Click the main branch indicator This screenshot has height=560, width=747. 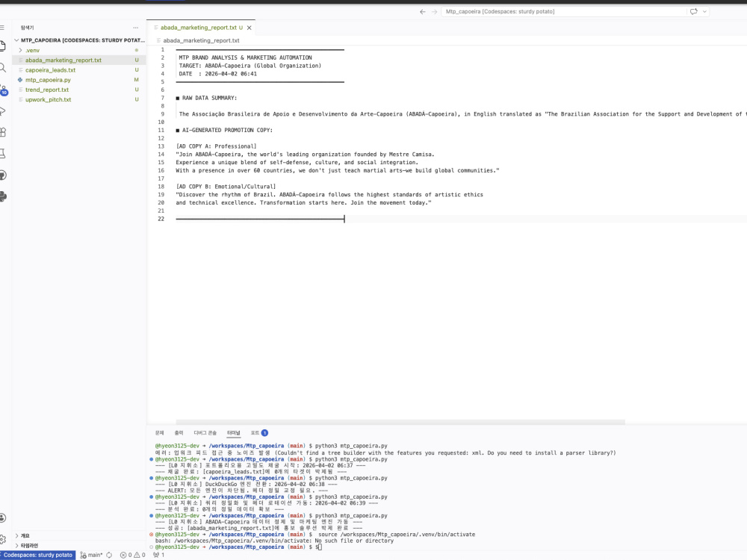91,555
